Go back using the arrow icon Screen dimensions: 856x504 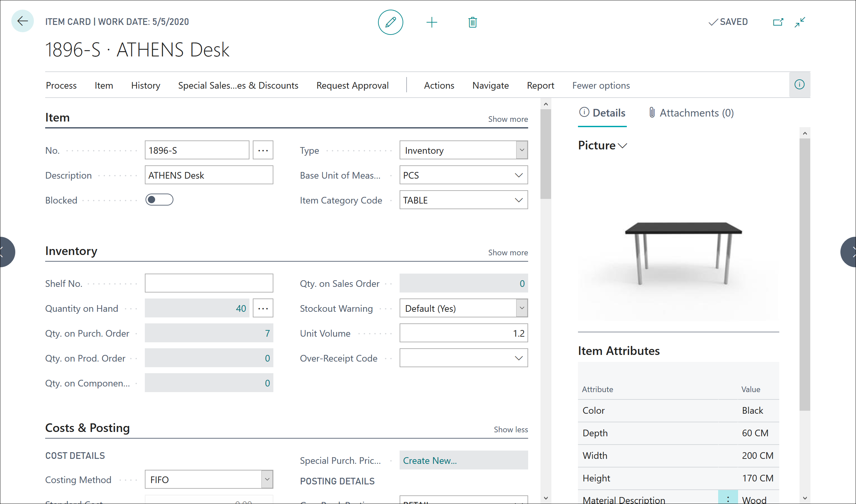click(x=22, y=21)
